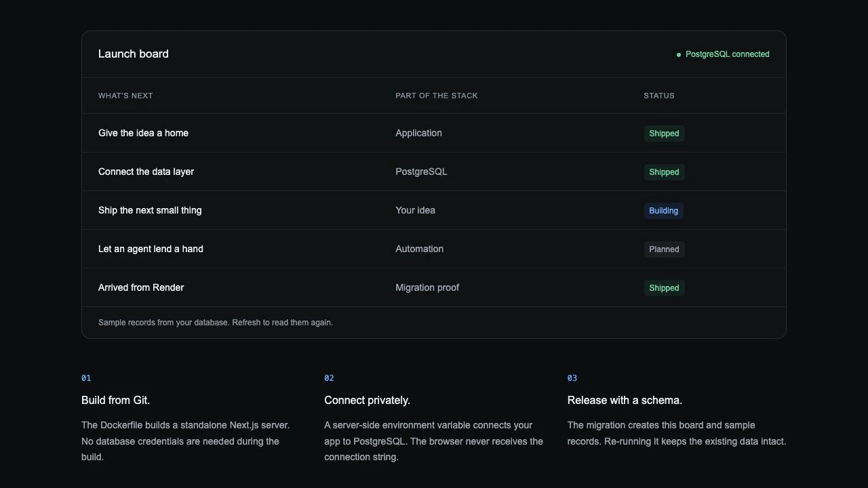The width and height of the screenshot is (868, 488).
Task: Click the green PostgreSQL connected status dot
Action: point(679,55)
